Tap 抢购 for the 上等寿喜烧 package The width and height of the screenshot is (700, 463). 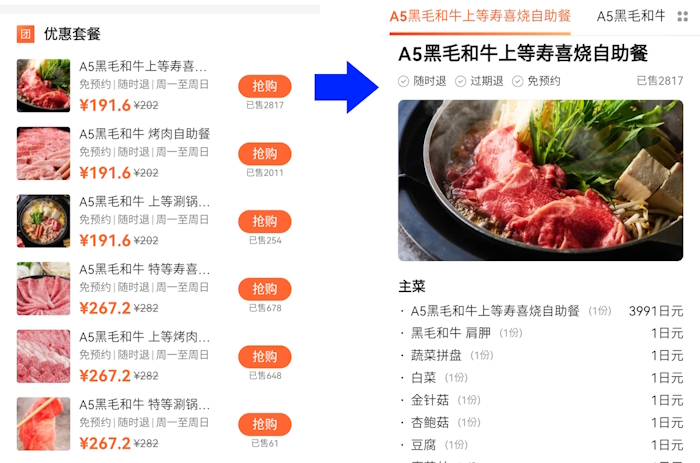point(265,86)
